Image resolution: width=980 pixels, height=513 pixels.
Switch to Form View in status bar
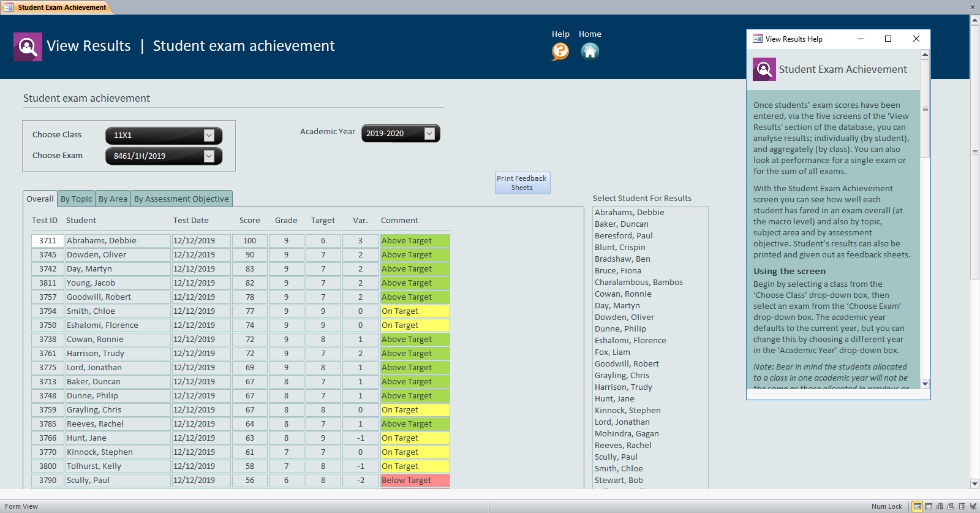(x=918, y=506)
